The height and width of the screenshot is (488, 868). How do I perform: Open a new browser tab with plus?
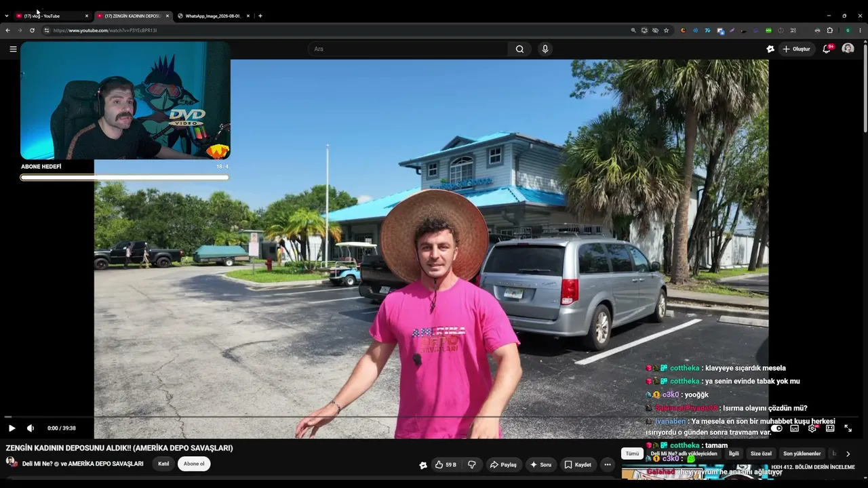pos(260,16)
